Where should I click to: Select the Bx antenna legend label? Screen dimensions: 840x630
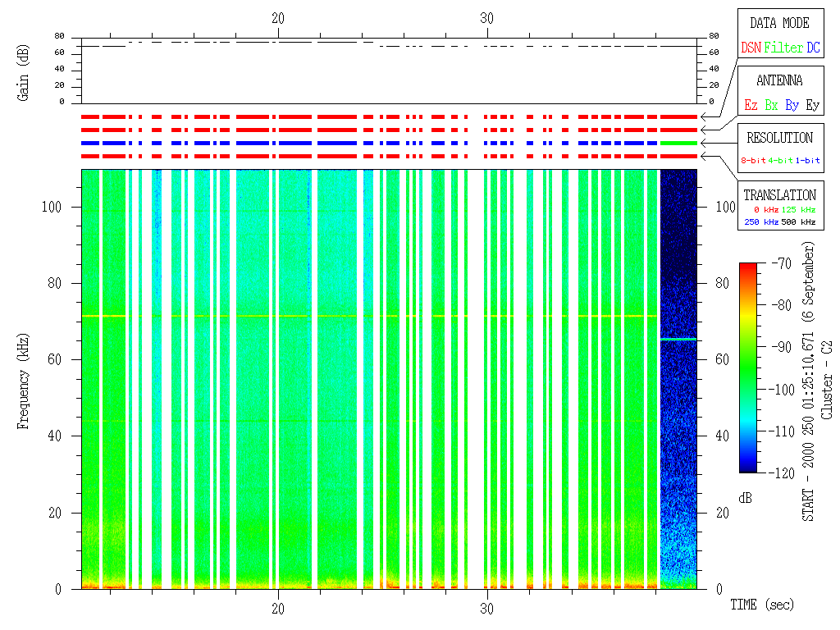click(x=771, y=106)
